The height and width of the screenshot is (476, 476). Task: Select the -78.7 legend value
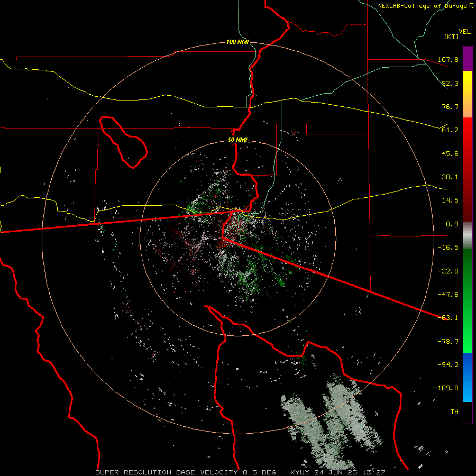[448, 342]
